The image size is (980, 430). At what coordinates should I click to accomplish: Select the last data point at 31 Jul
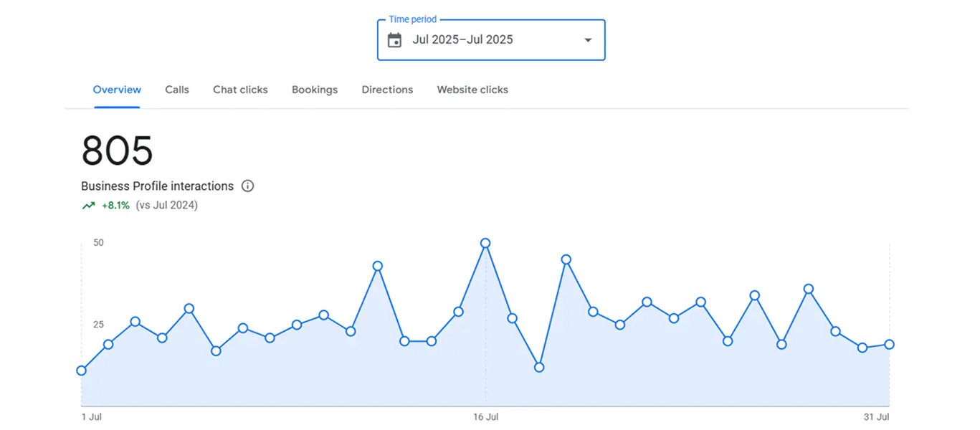(x=889, y=345)
